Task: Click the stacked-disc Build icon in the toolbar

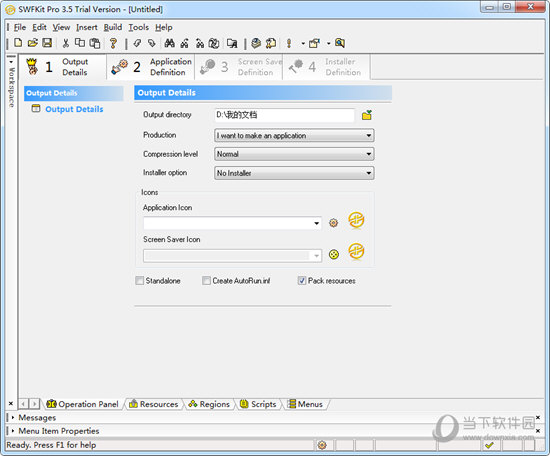Action: (256, 43)
